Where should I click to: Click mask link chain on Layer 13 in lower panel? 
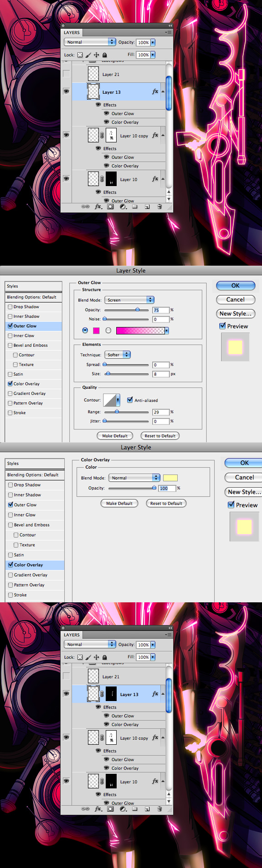coord(102,694)
